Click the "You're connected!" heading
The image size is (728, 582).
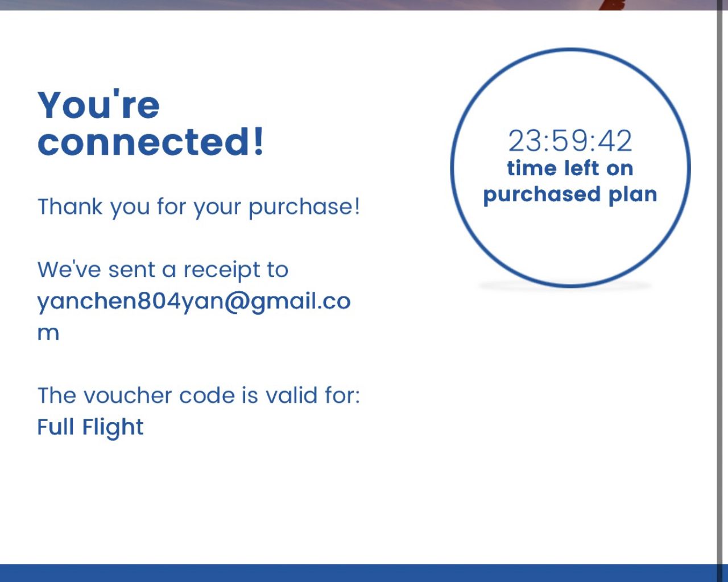(151, 123)
